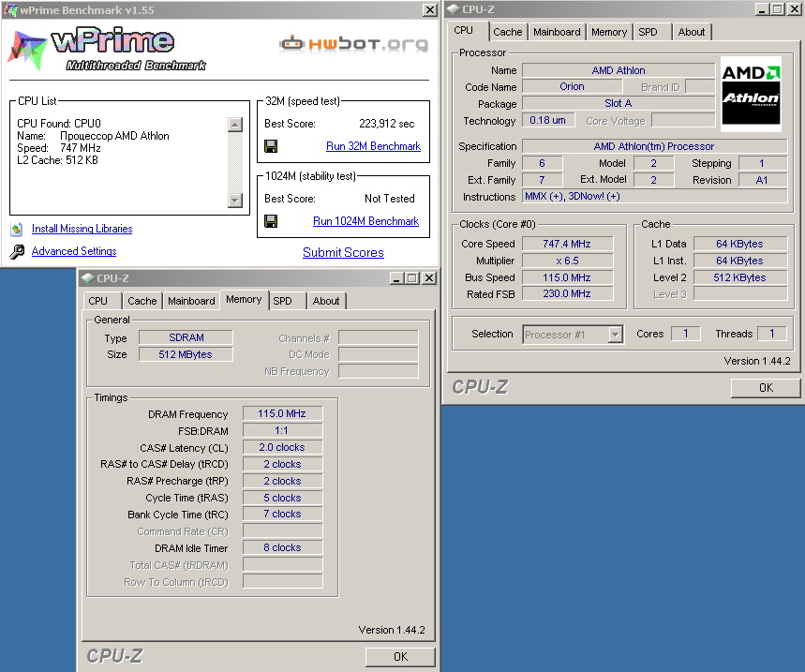Click the Level 2 cache value 512 KBytes
The image size is (805, 672).
click(739, 277)
